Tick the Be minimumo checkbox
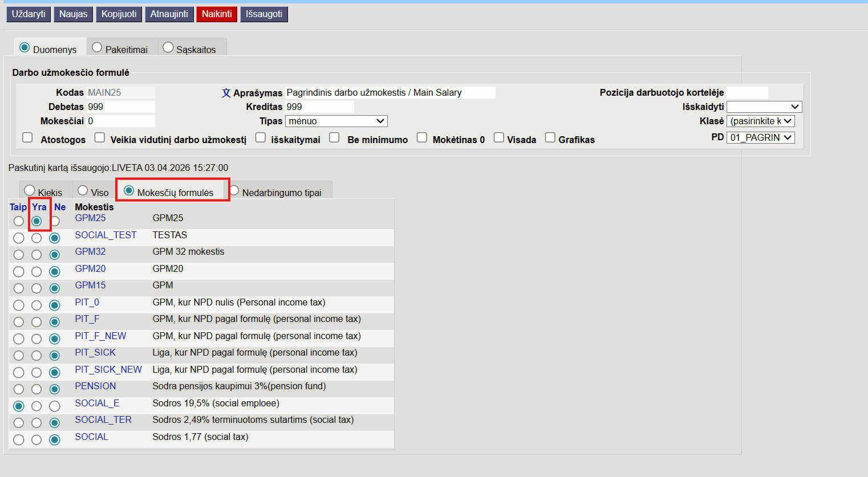 pyautogui.click(x=335, y=137)
